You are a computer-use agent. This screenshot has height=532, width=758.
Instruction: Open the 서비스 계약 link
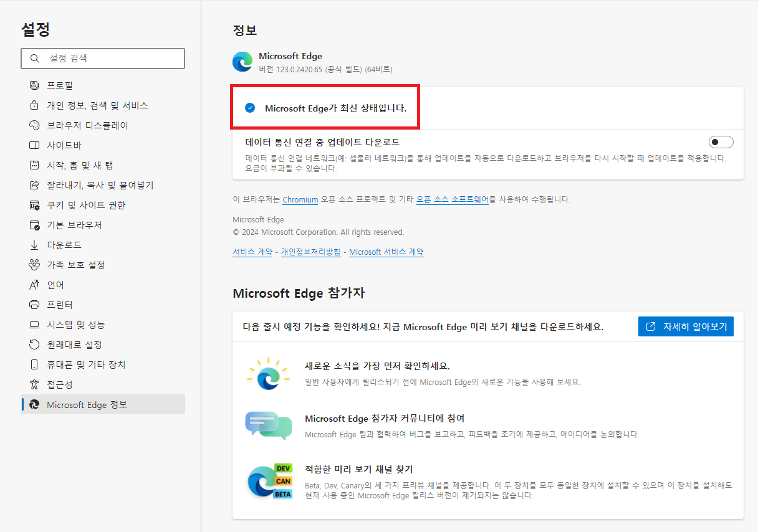click(x=252, y=252)
